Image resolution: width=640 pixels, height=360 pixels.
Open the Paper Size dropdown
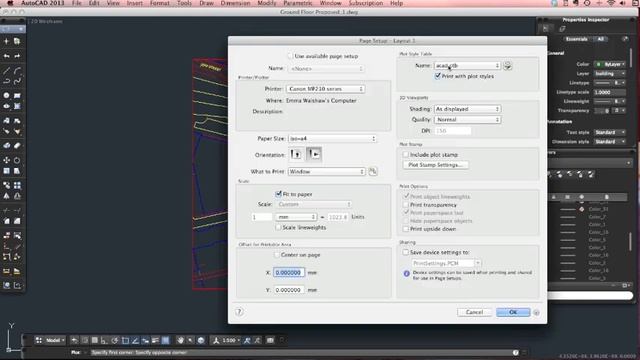pyautogui.click(x=332, y=139)
